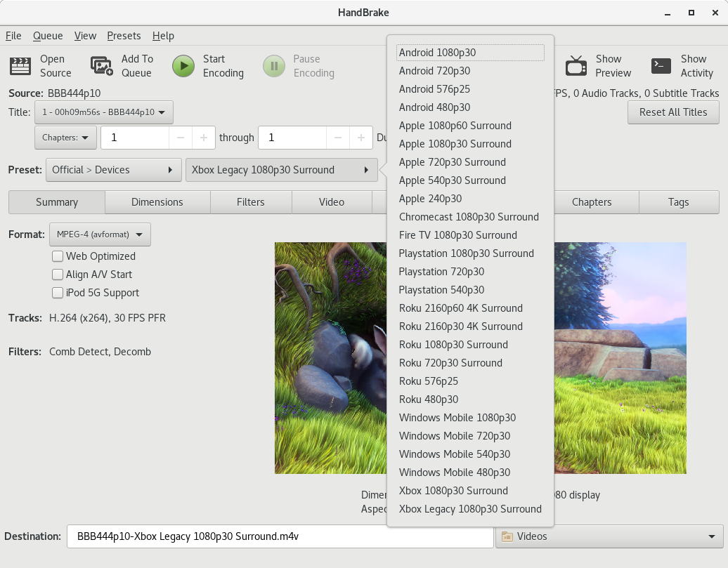728x568 pixels.
Task: Click the end chapter number field
Action: tap(292, 138)
